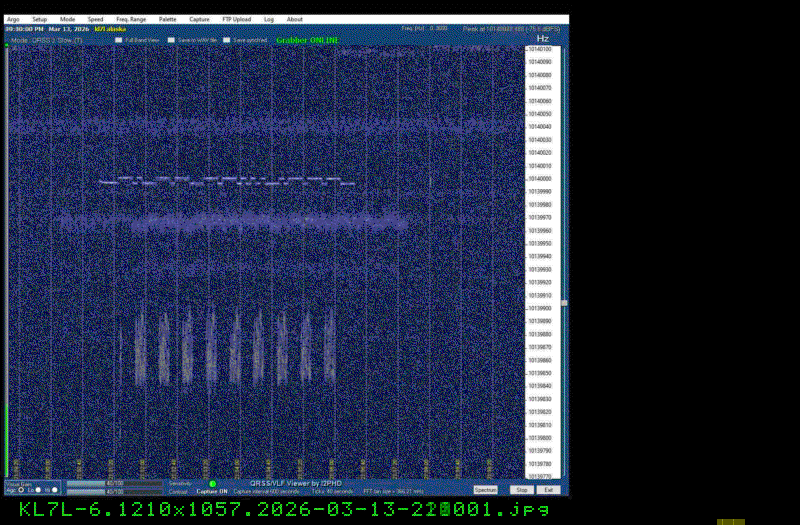Open the FTP Upload menu

point(236,19)
